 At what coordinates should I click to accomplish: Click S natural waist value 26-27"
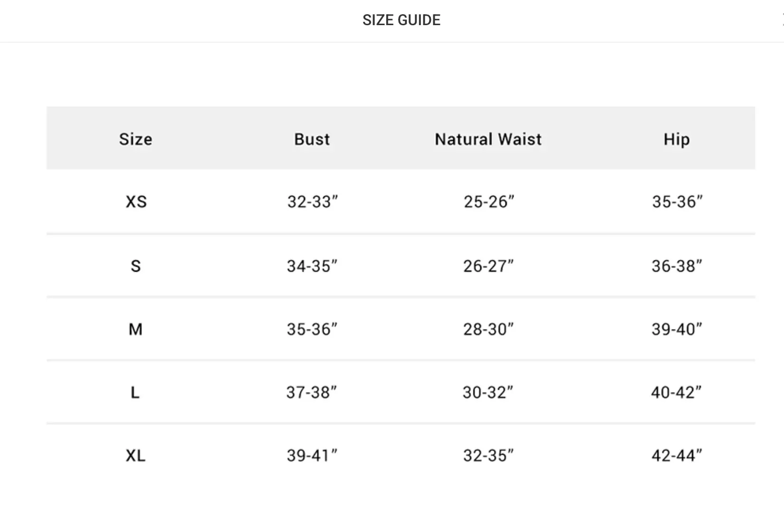coord(488,266)
